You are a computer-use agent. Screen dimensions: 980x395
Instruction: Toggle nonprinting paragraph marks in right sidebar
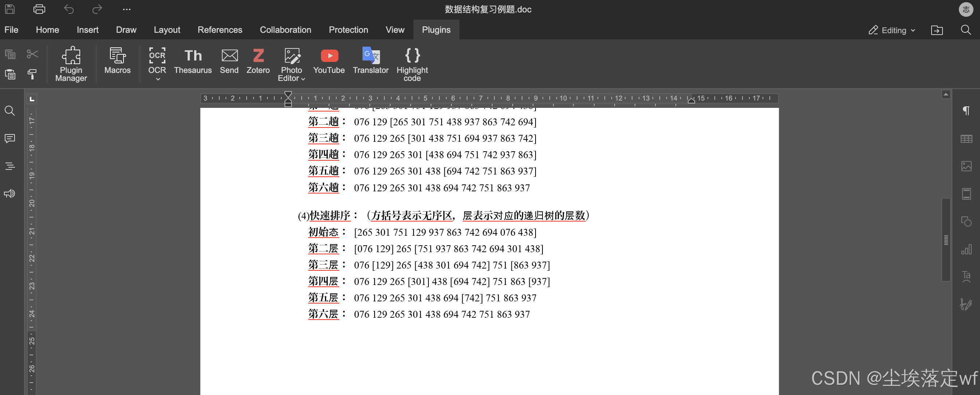[965, 111]
